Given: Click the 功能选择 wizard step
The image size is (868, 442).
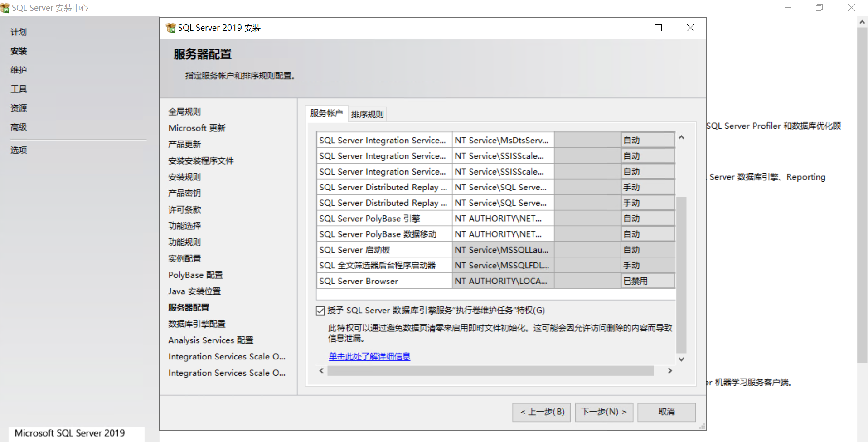Looking at the screenshot, I should (184, 226).
